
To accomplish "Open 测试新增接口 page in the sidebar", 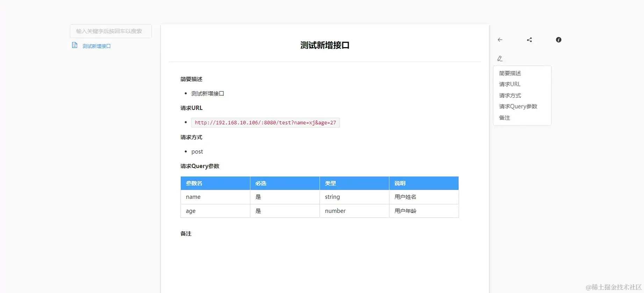I will click(x=96, y=46).
